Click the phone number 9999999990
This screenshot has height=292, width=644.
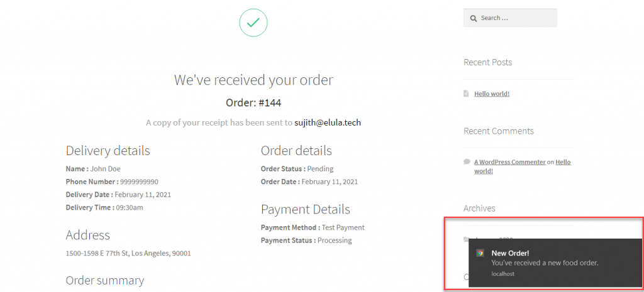click(139, 181)
